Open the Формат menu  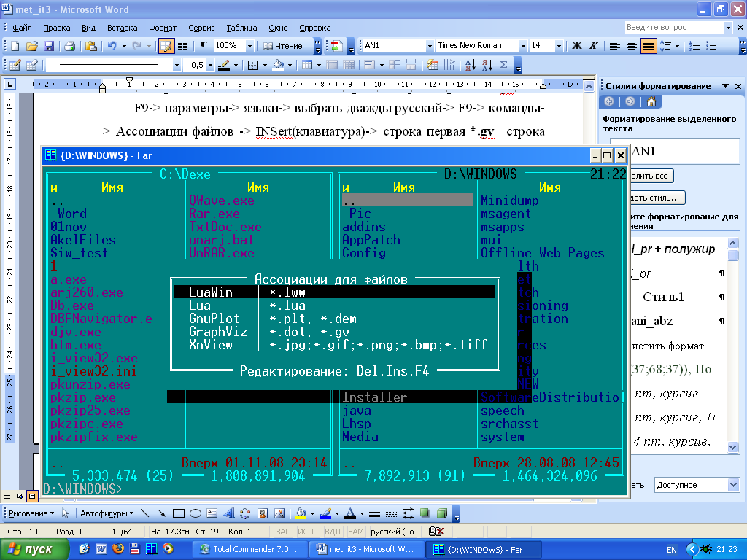tap(163, 28)
